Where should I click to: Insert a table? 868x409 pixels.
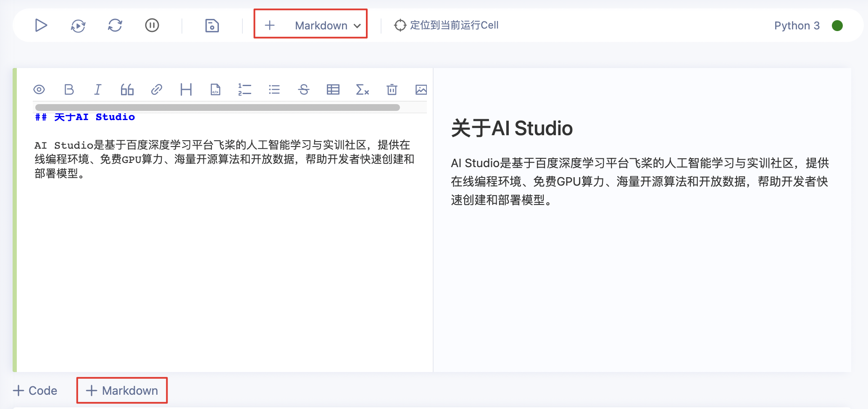pyautogui.click(x=333, y=89)
